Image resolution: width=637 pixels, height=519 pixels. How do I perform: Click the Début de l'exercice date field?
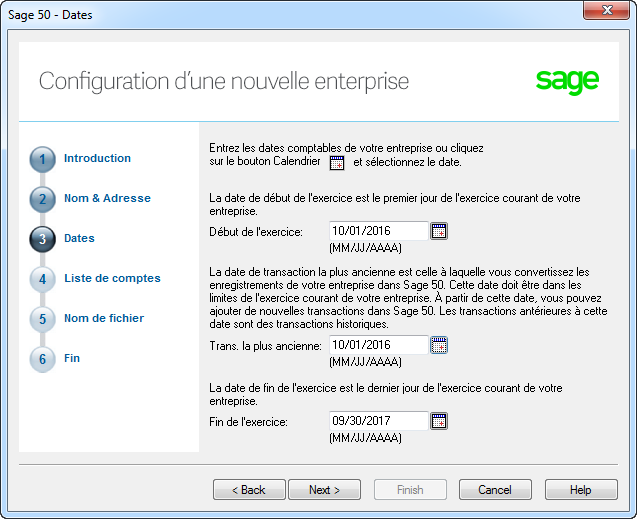click(x=378, y=231)
